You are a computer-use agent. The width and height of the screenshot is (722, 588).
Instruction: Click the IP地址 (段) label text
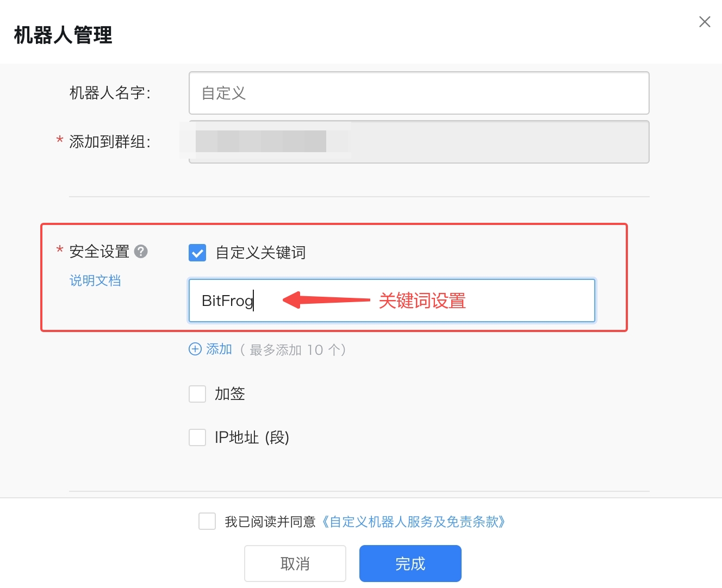pyautogui.click(x=252, y=437)
